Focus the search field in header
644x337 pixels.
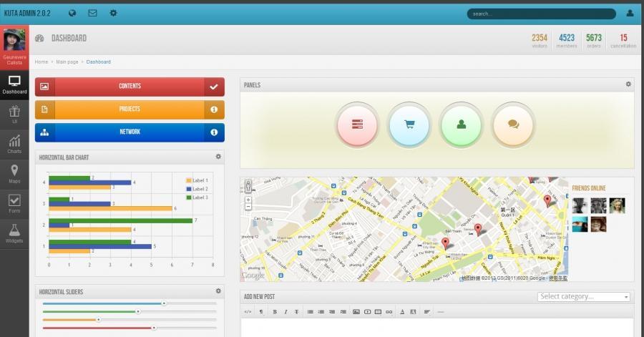(x=542, y=14)
